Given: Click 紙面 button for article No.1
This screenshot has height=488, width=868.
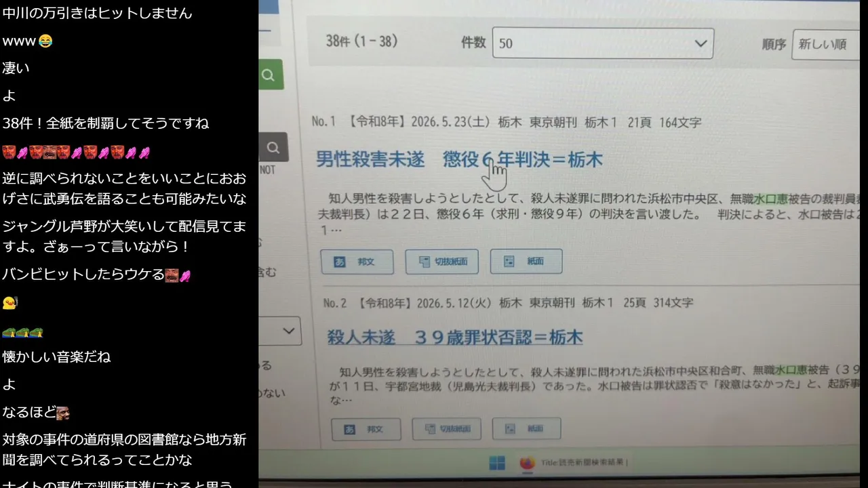Looking at the screenshot, I should (x=526, y=262).
